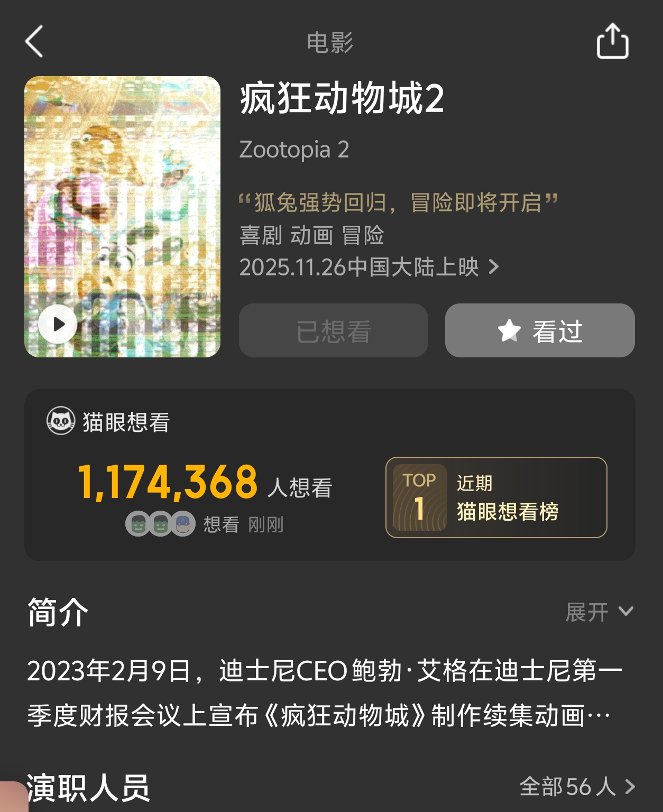
Task: Open the share icon at top right
Action: tap(612, 41)
